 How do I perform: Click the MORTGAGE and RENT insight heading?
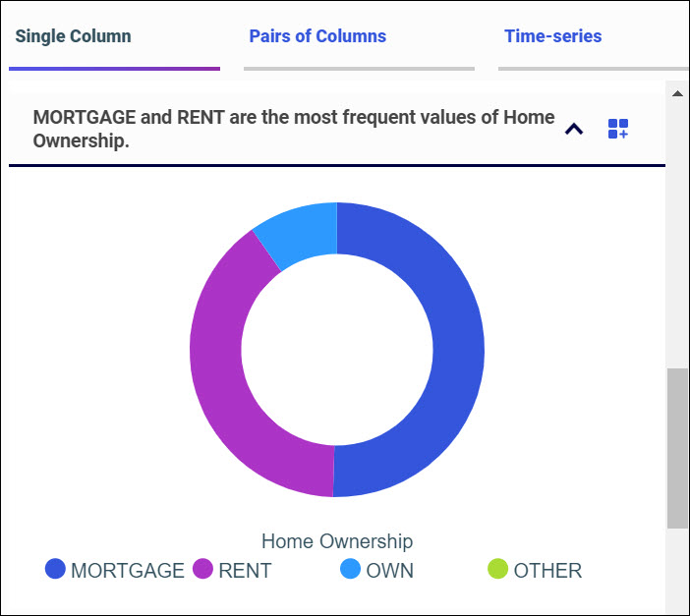[x=293, y=129]
